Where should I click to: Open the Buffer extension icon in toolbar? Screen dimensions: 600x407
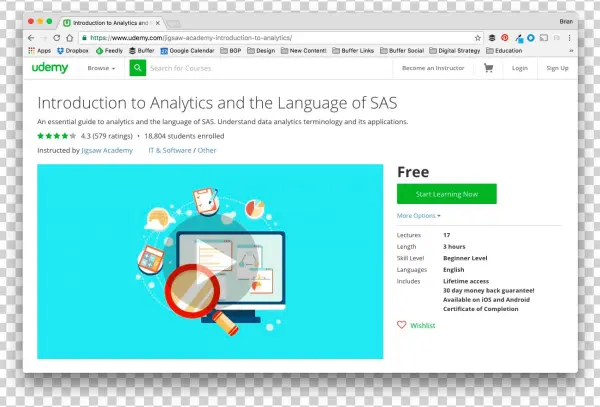tap(492, 38)
